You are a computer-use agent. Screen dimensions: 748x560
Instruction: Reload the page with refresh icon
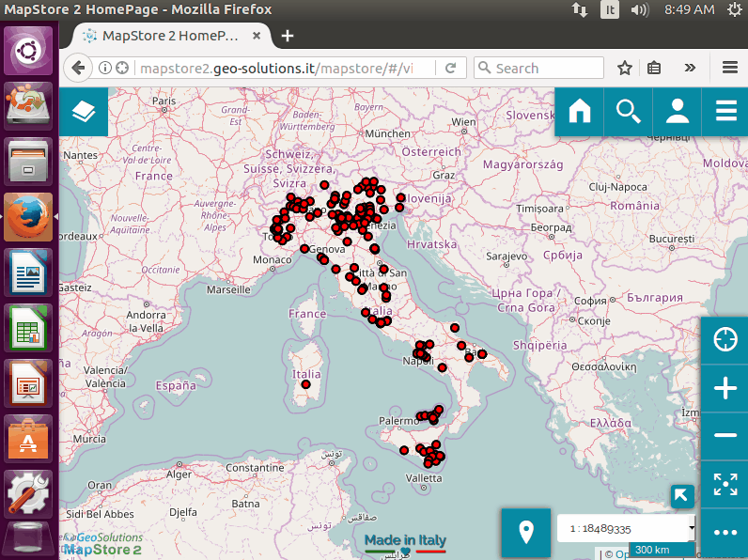451,68
